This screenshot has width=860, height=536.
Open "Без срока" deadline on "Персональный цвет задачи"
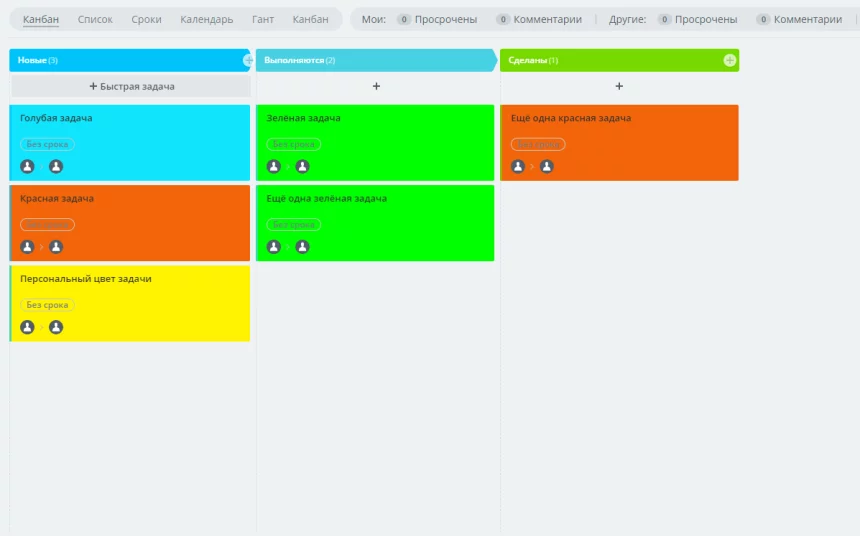coord(47,305)
